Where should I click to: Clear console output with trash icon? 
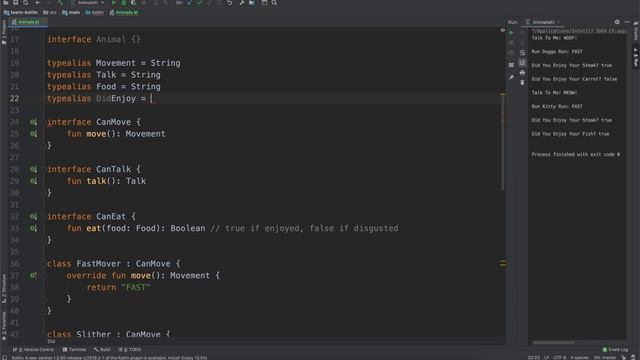522,82
